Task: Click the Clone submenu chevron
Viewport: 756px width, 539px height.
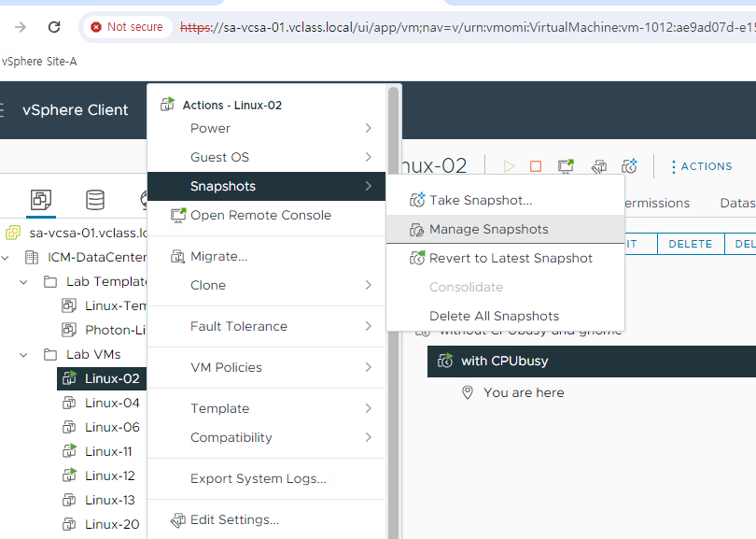Action: (369, 285)
